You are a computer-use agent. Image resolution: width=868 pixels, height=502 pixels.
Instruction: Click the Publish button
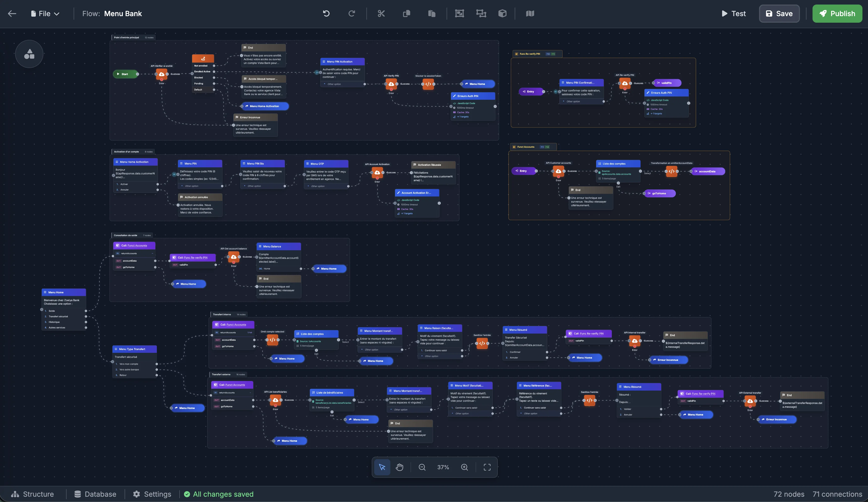(837, 13)
